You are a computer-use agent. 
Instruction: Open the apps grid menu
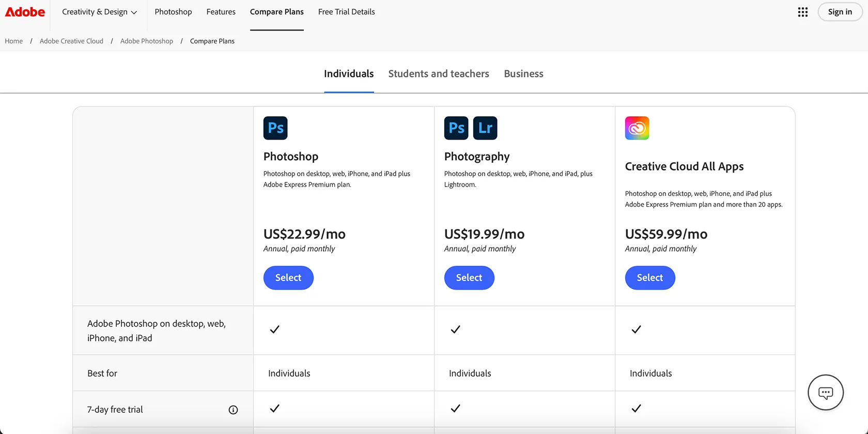802,12
